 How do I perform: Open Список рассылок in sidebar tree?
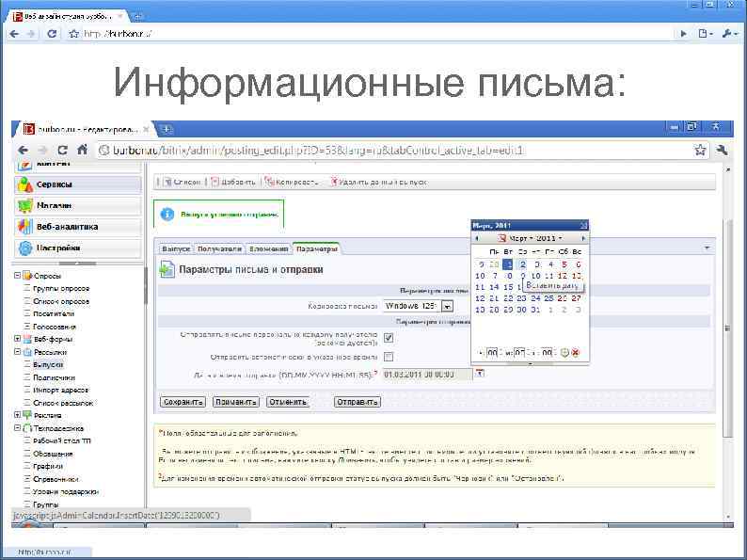click(x=63, y=403)
